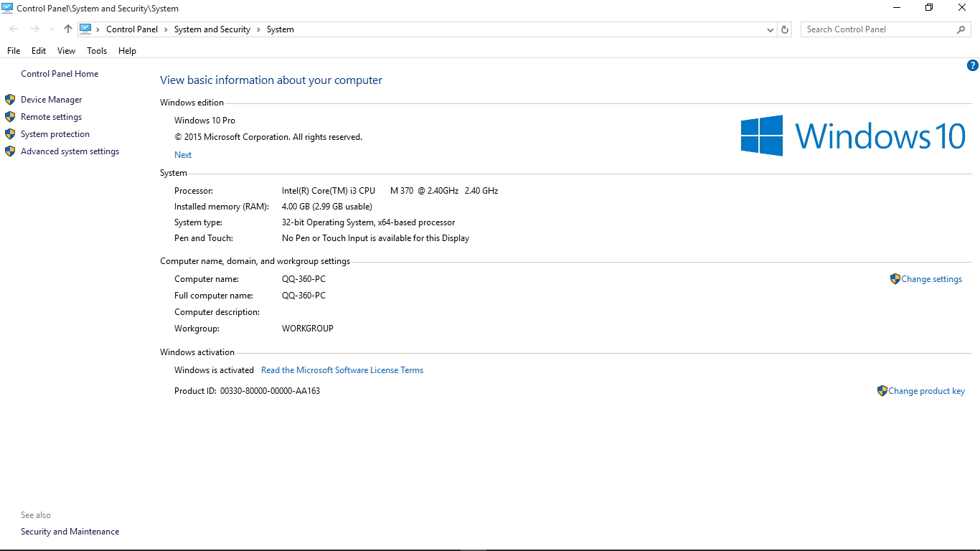Open the Tools menu
This screenshot has height=551, width=980.
pos(97,51)
